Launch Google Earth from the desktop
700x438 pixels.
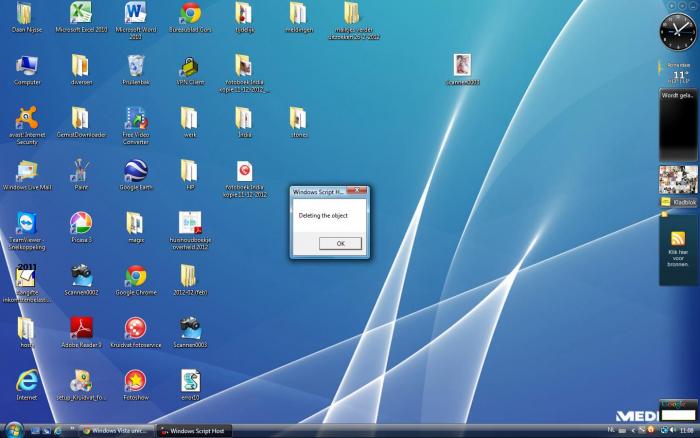[135, 170]
